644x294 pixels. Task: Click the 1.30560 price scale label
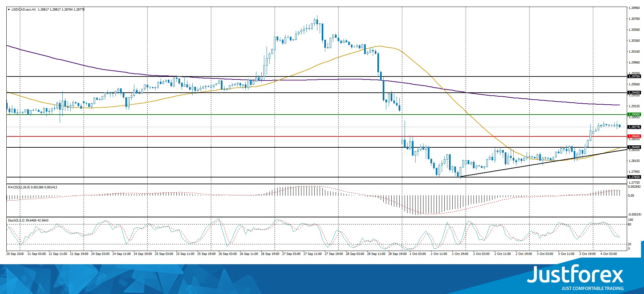pos(634,30)
